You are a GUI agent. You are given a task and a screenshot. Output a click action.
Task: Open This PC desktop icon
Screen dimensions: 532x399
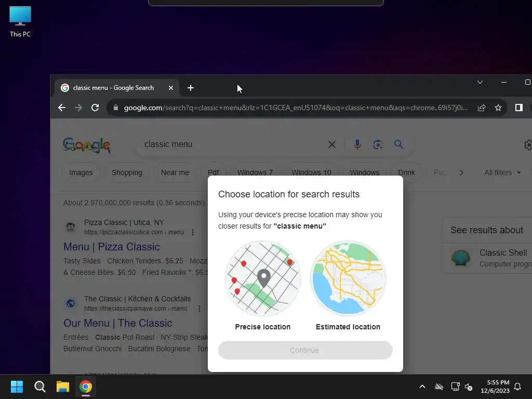click(20, 22)
